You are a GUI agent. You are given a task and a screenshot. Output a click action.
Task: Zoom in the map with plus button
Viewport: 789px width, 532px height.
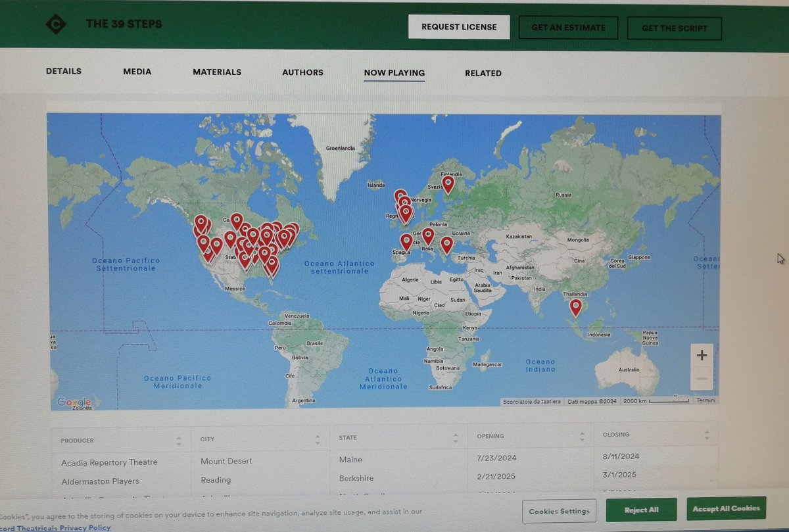point(702,356)
